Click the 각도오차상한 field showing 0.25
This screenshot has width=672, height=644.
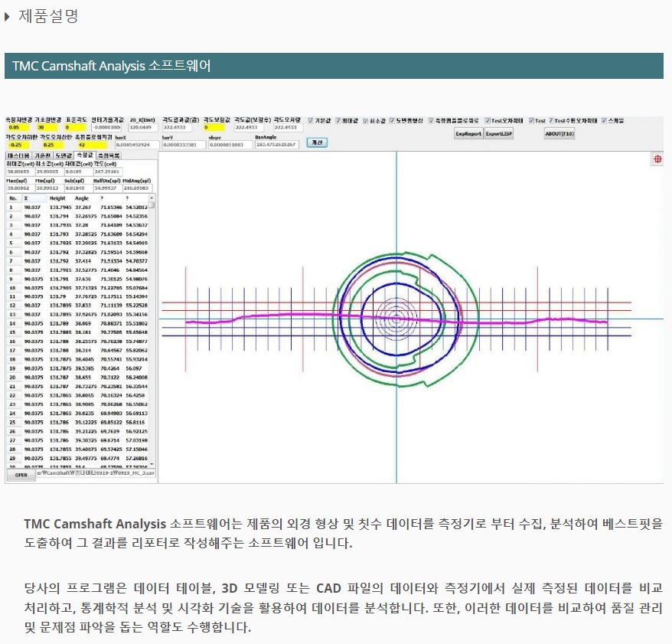(x=54, y=145)
